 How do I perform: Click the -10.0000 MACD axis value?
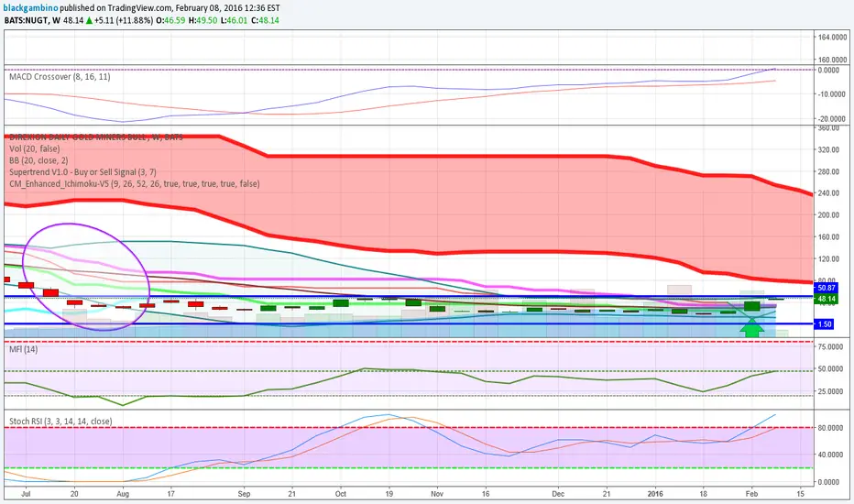click(x=831, y=94)
